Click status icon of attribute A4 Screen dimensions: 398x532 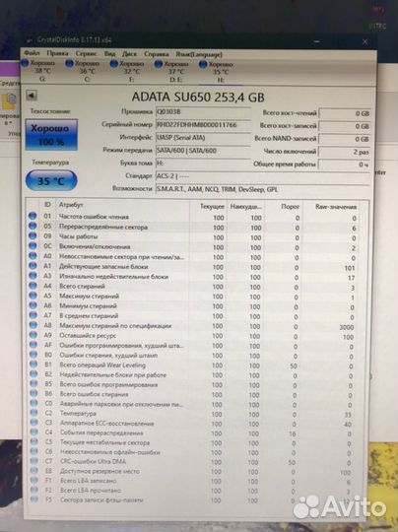[x=33, y=286]
